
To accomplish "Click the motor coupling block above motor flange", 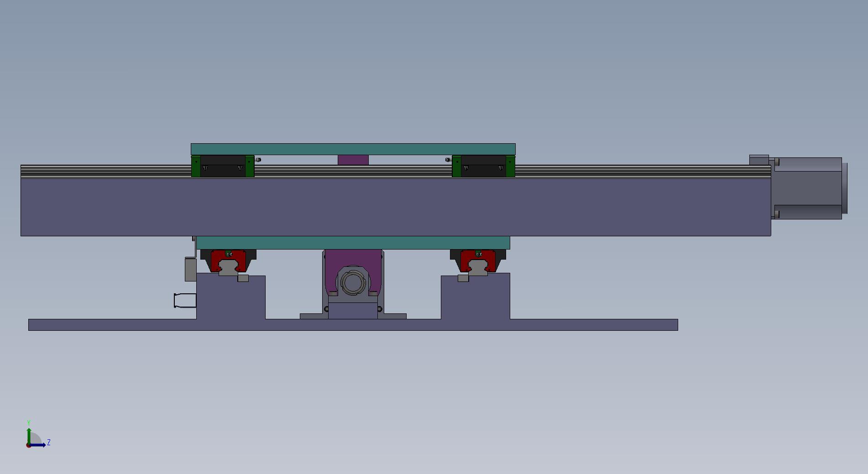I will (x=759, y=160).
